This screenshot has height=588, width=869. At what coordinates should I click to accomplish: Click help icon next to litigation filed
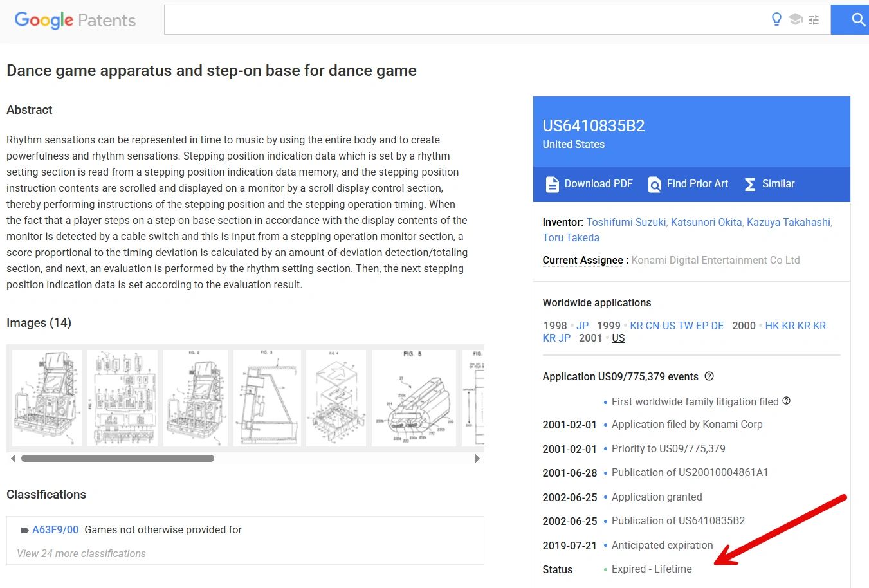(x=786, y=401)
